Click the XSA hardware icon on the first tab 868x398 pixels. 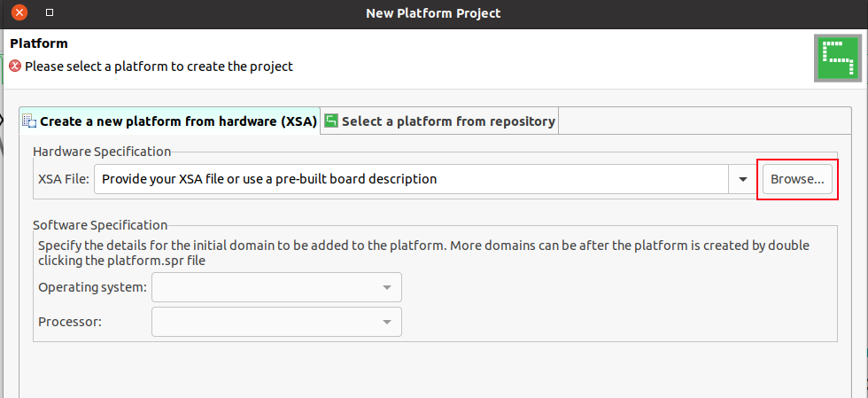(x=29, y=121)
